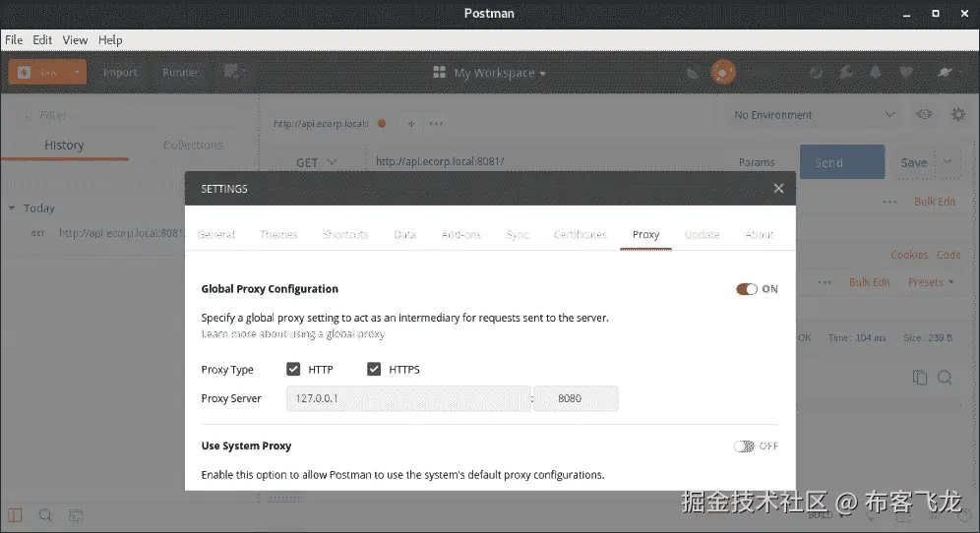Toggle the Use System Proxy switch
The height and width of the screenshot is (533, 980).
[745, 445]
